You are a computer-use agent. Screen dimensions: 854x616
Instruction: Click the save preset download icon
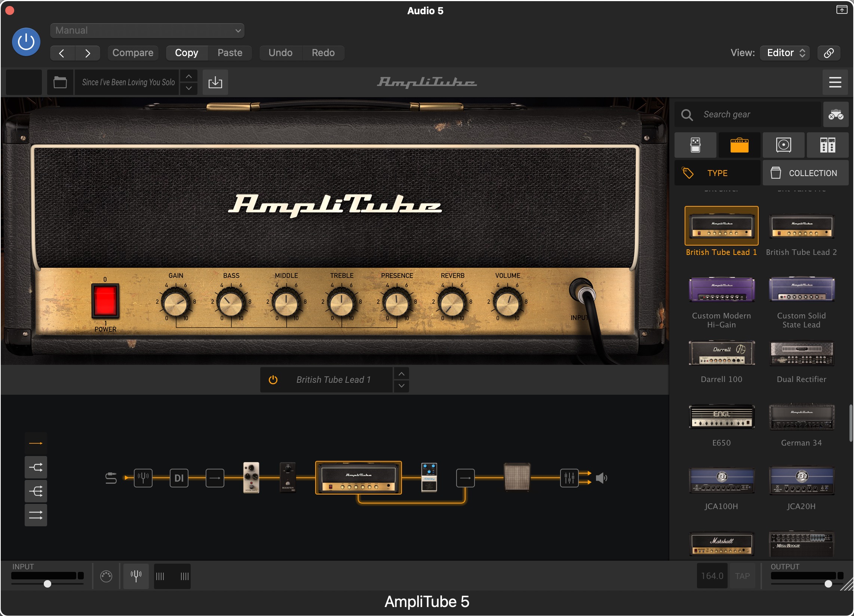215,82
